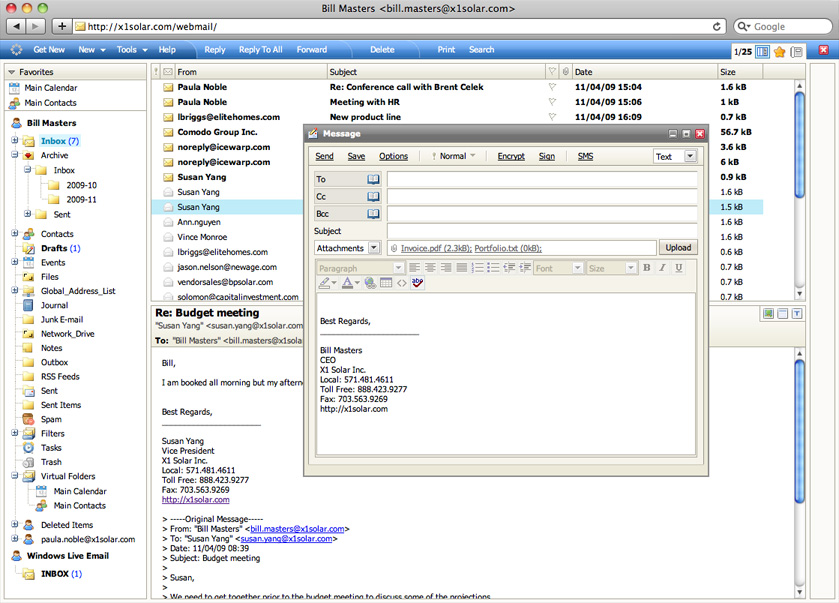The image size is (839, 603).
Task: Toggle italic formatting in the message editor
Action: 663,268
